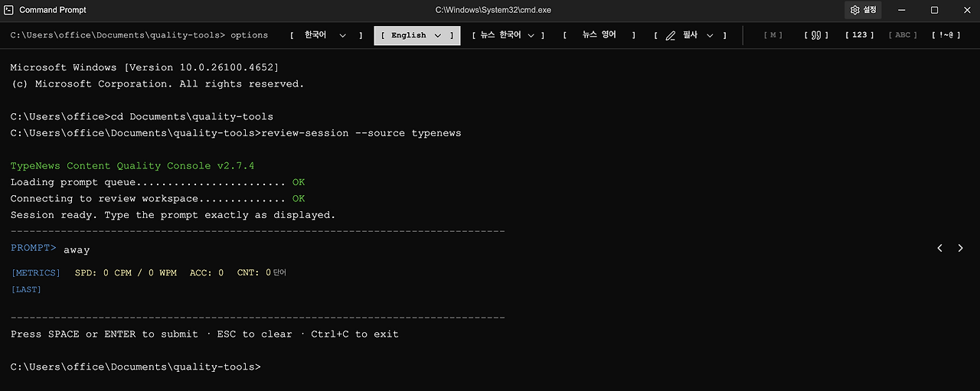
Task: Click the CNT: 0 단어 count
Action: pyautogui.click(x=261, y=273)
